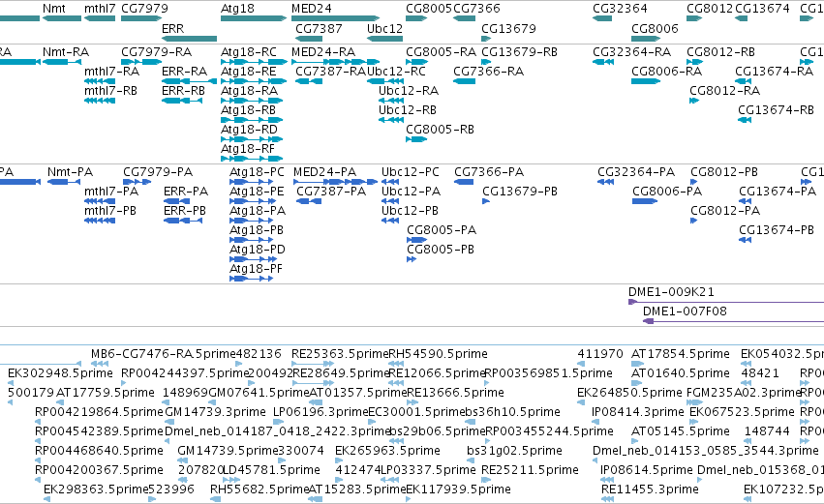Pick protein label CG32364-PA
Viewport: 824px width, 504px height.
[636, 172]
